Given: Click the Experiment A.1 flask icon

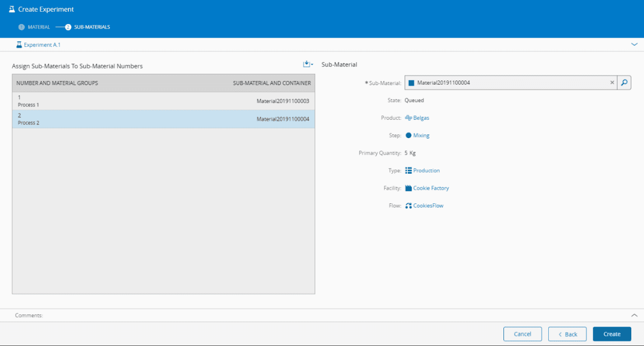Looking at the screenshot, I should pyautogui.click(x=19, y=45).
